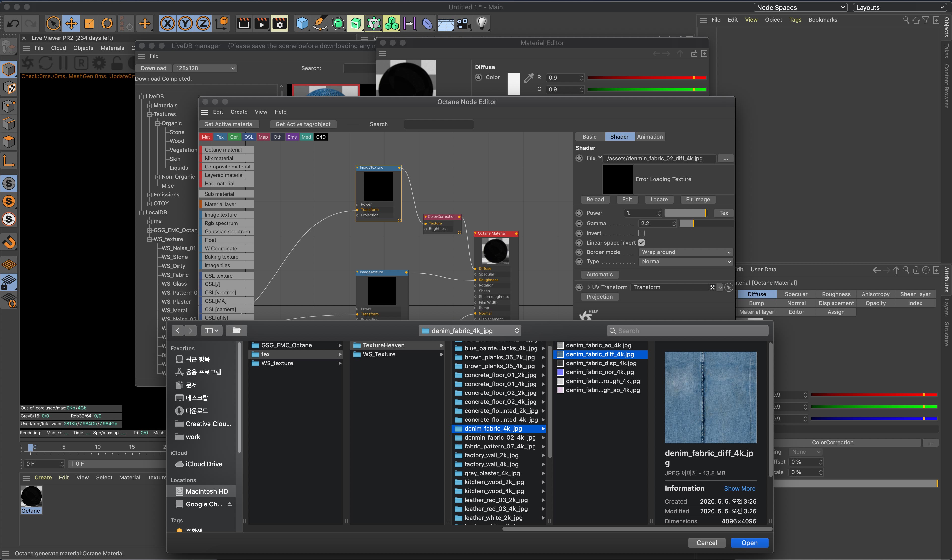Click the cube primitive object icon
This screenshot has height=560, width=952.
click(x=302, y=24)
